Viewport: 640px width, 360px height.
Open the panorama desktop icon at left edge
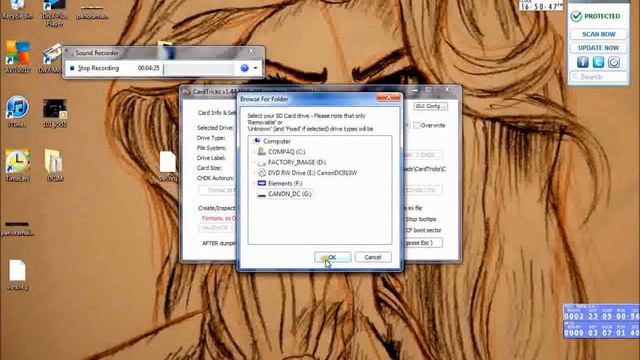(x=17, y=229)
